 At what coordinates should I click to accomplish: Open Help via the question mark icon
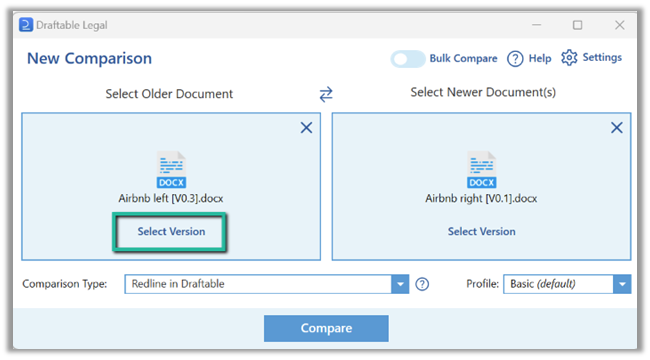[515, 58]
